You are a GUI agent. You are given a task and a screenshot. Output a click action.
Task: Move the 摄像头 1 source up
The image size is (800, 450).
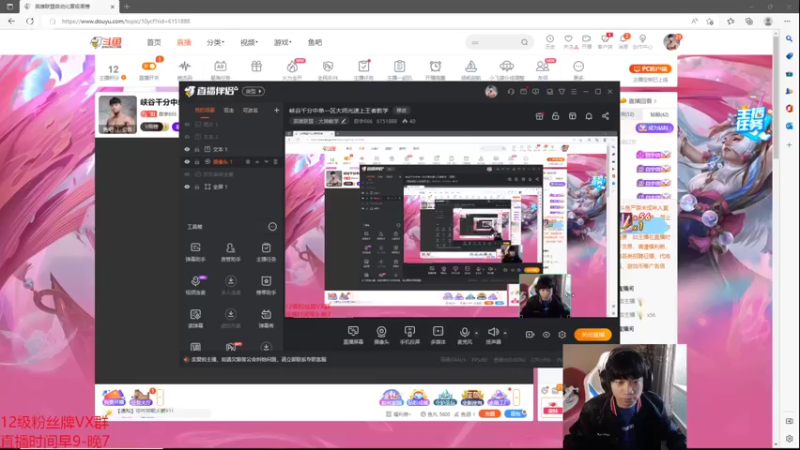(x=257, y=162)
